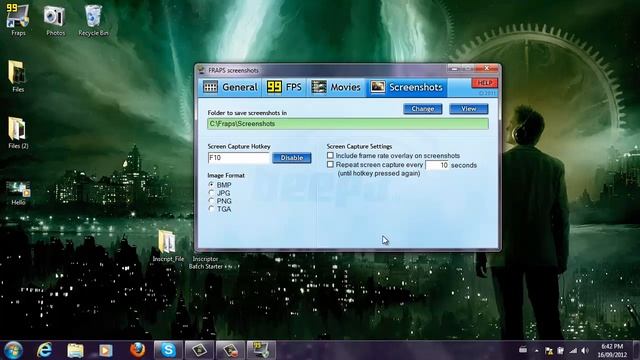This screenshot has height=360, width=640.
Task: Close the FRAPS screenshots window
Action: [x=487, y=68]
